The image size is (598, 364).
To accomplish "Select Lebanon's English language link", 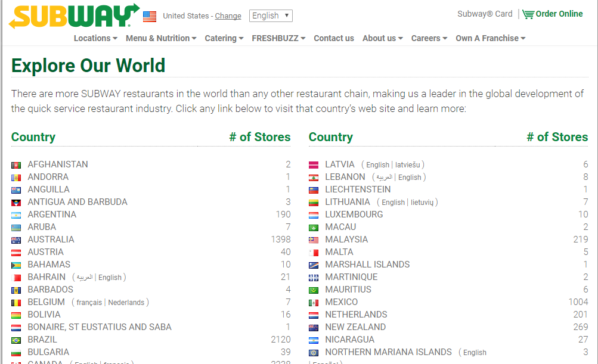I will click(410, 178).
